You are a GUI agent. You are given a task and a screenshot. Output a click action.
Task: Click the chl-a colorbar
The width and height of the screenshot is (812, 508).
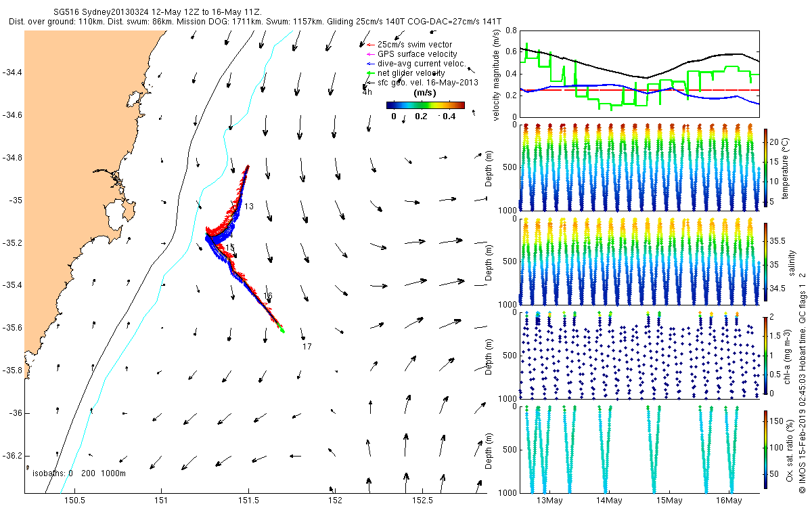[765, 354]
